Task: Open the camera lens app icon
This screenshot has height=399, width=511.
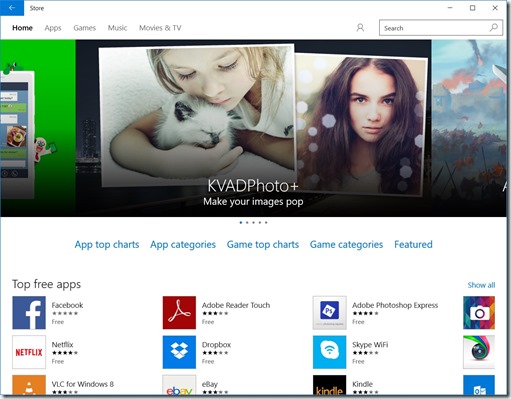Action: (479, 352)
